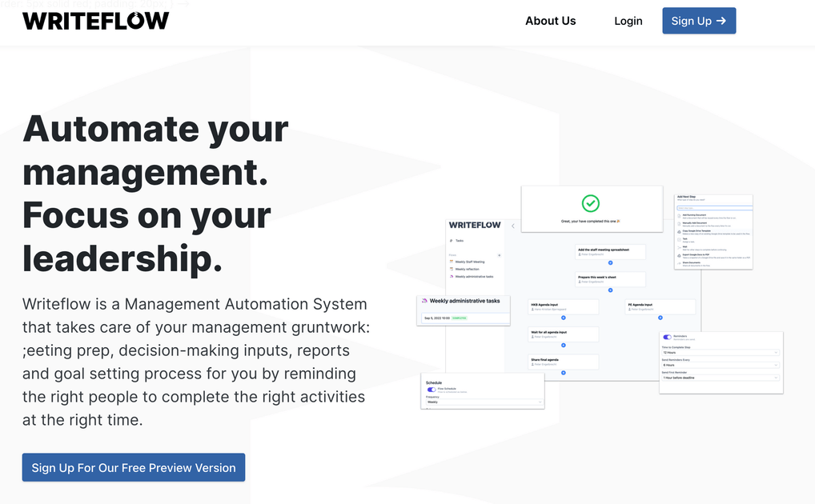Click the Sign Up button in header
815x504 pixels.
(x=698, y=21)
